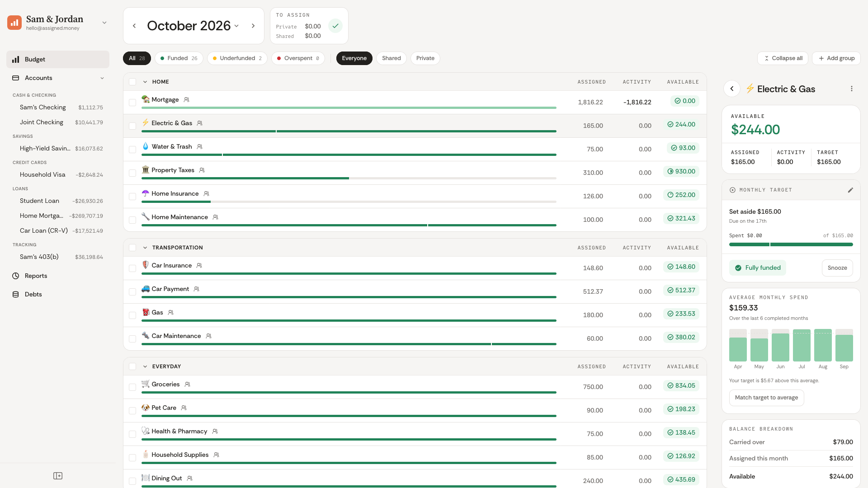
Task: Collapse the Home group chevron
Action: click(x=145, y=82)
